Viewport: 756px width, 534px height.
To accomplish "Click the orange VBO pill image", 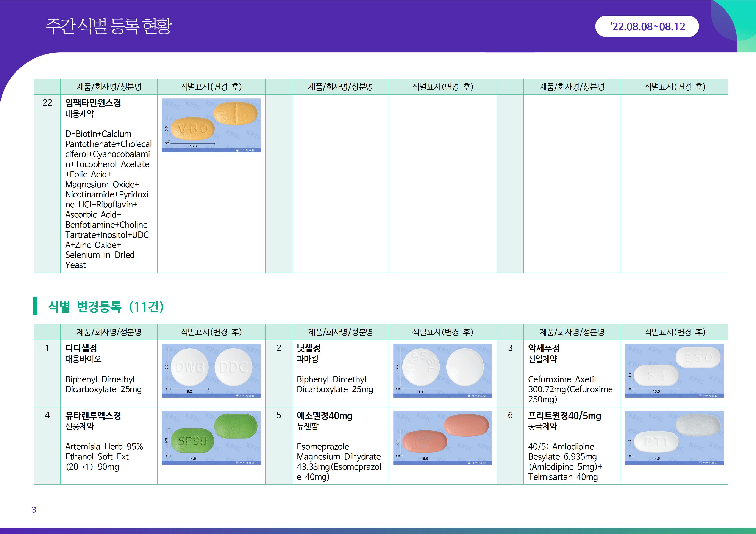I will (211, 125).
